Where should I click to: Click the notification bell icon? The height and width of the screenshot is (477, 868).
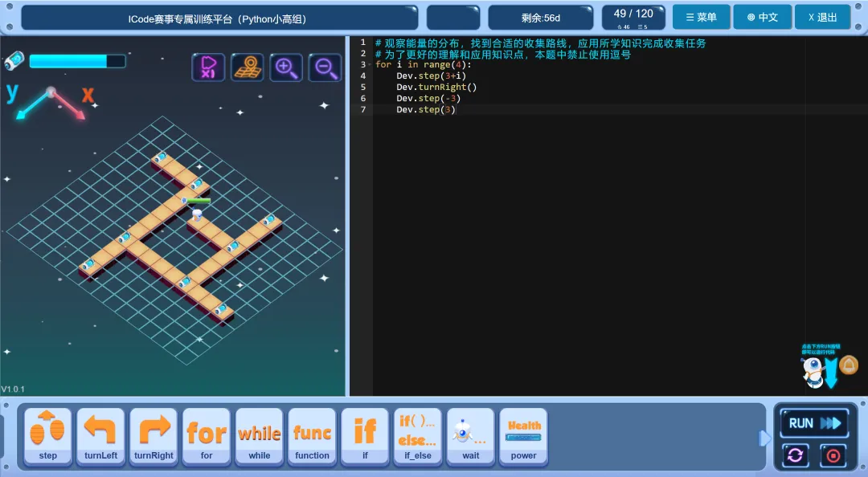point(849,365)
